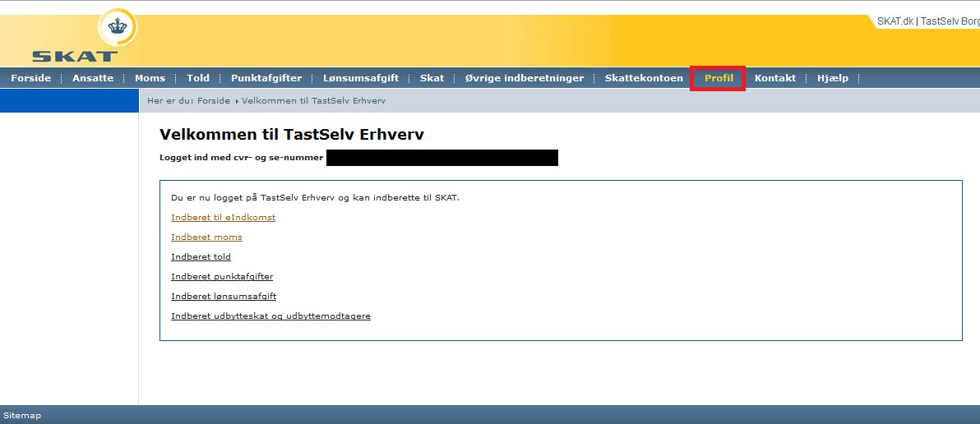Click the heading Velkommen til TastSelv Erhverv

pyautogui.click(x=292, y=134)
